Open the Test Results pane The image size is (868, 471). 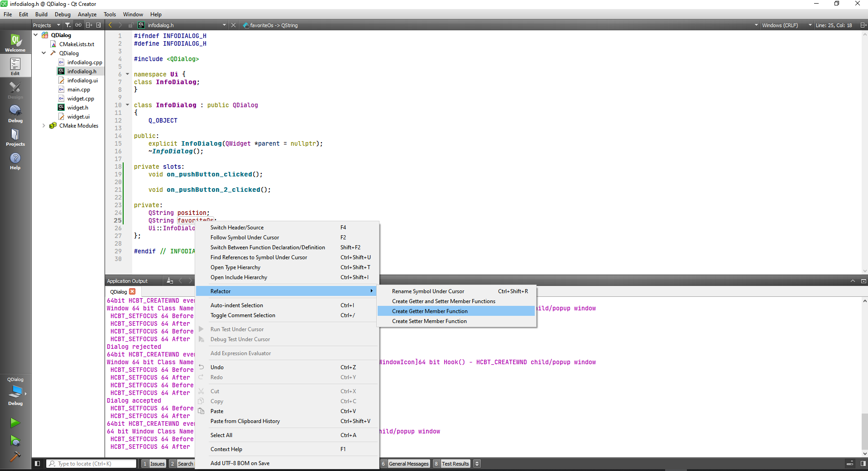451,463
